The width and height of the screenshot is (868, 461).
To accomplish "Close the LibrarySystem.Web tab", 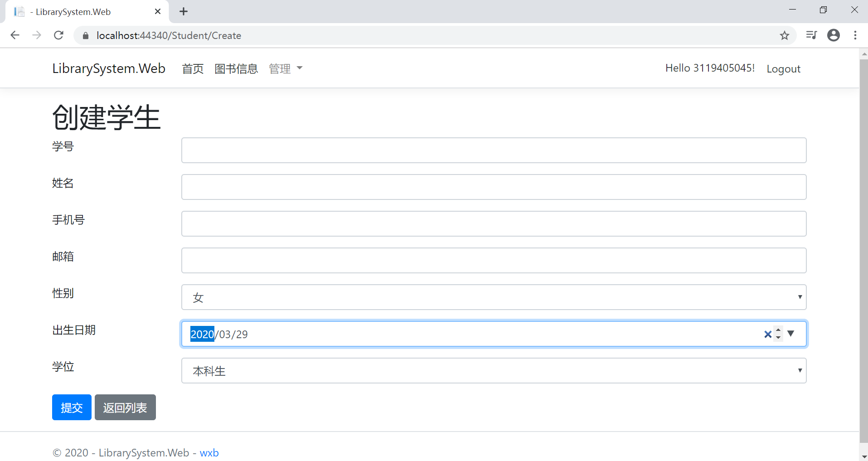I will (x=158, y=11).
